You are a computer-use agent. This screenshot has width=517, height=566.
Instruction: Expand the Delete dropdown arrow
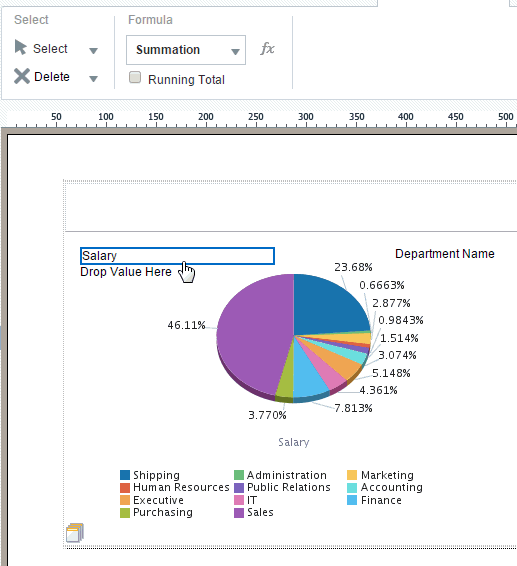94,78
